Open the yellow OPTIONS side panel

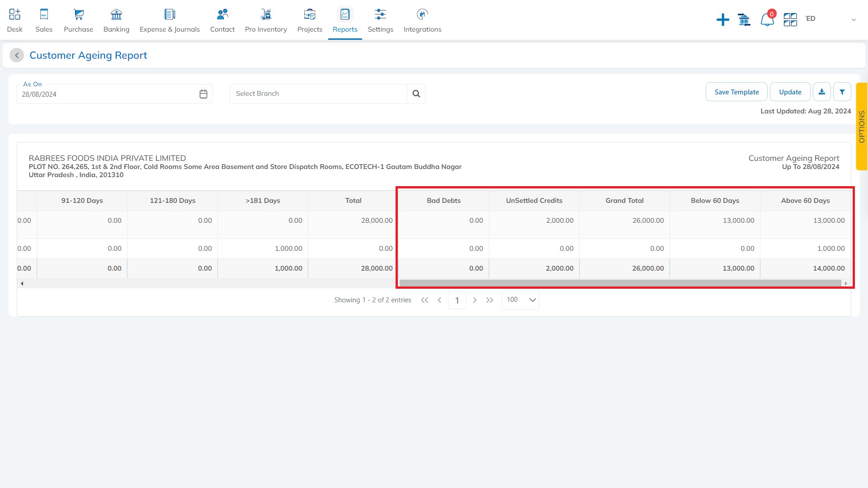pyautogui.click(x=862, y=127)
